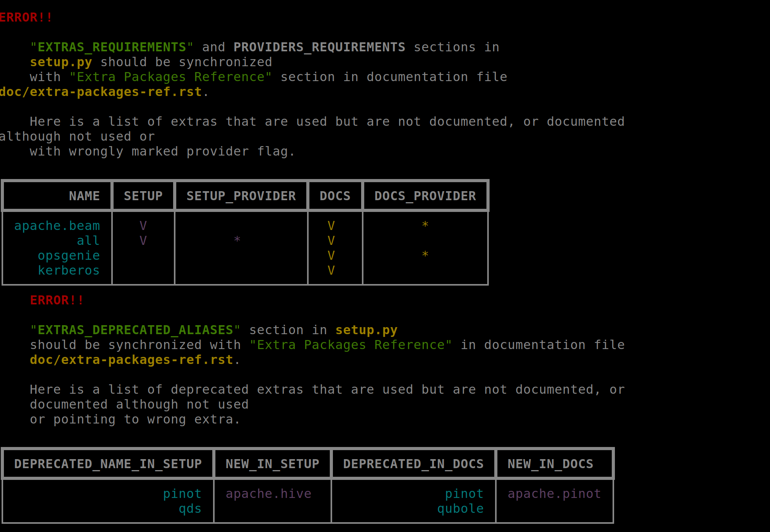This screenshot has height=532, width=770.
Task: Click the NAME column header
Action: (x=84, y=195)
